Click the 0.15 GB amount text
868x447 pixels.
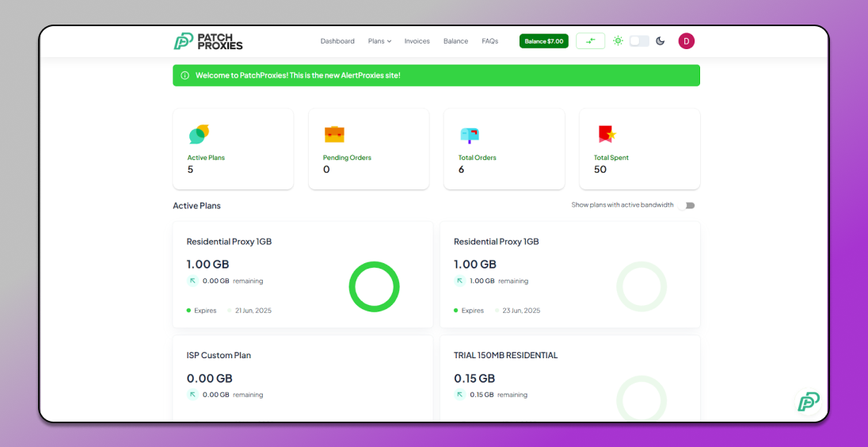click(474, 378)
